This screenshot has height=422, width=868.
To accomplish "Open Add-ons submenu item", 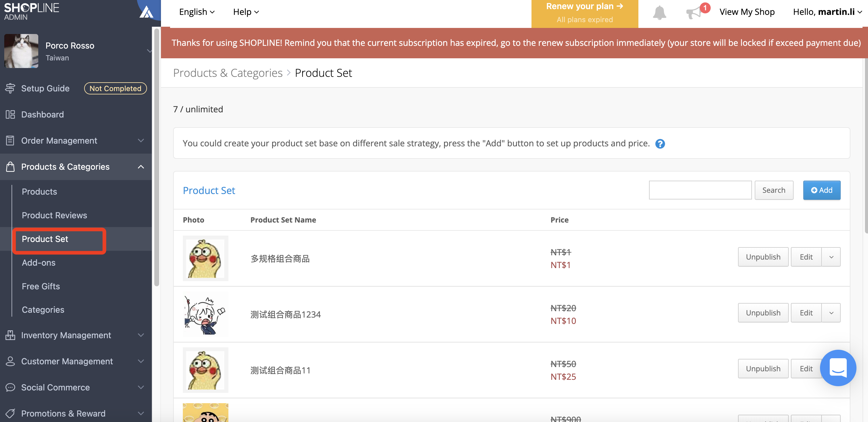I will tap(38, 263).
